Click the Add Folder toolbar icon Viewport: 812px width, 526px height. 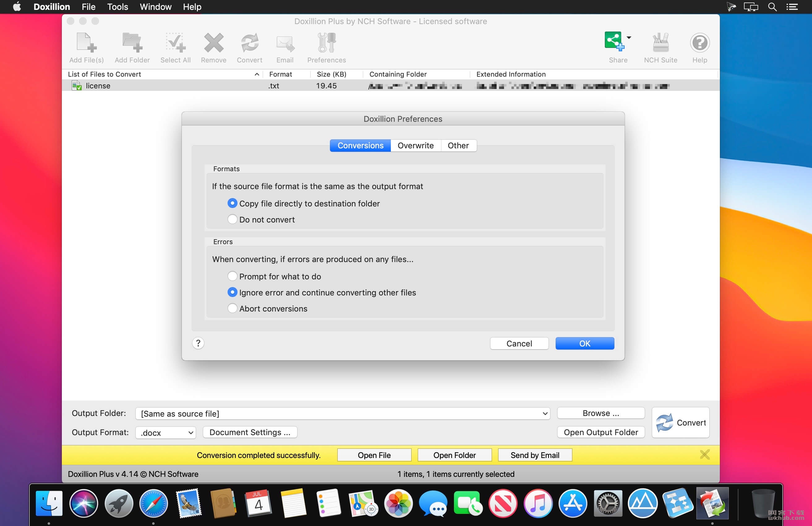[x=132, y=43]
